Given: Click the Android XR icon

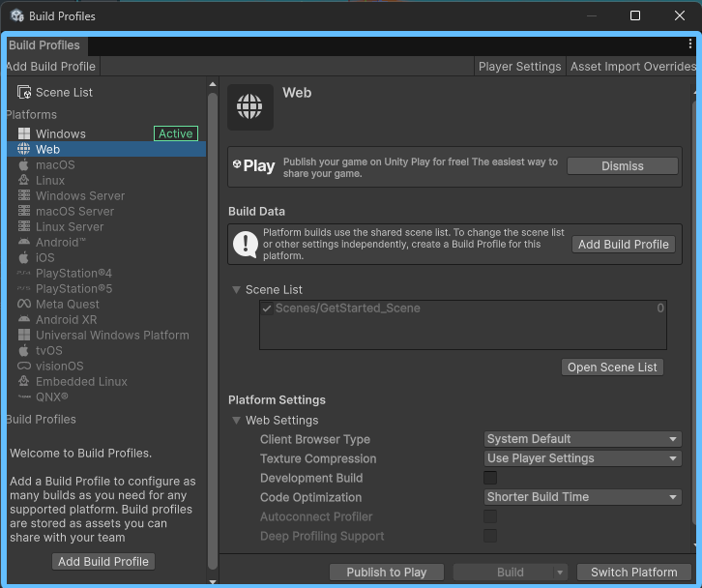Looking at the screenshot, I should click(24, 319).
